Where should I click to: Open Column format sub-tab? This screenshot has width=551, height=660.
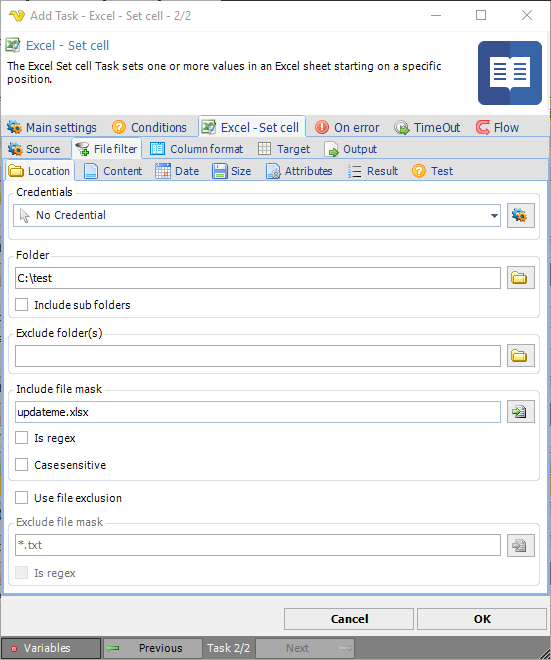coord(197,149)
